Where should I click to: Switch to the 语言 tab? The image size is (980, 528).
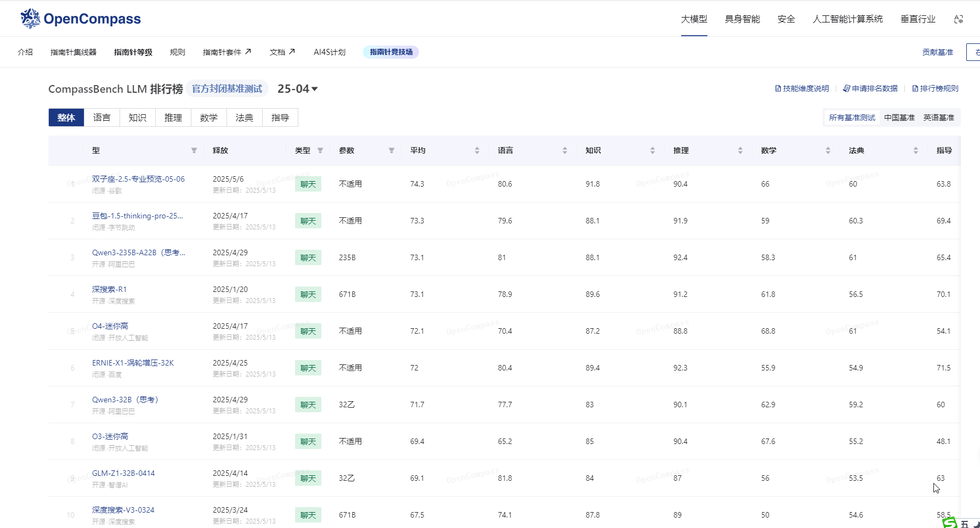pos(102,117)
